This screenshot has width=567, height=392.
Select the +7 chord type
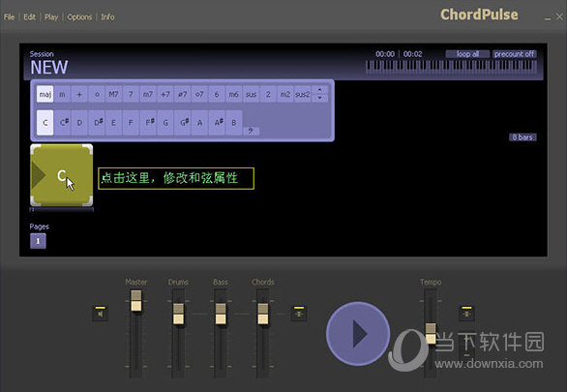tap(164, 95)
